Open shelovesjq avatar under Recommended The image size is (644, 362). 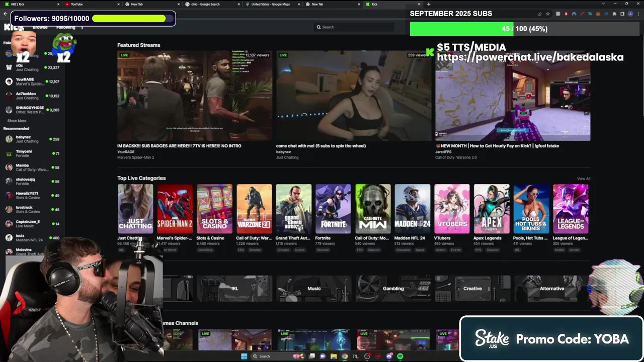(x=9, y=182)
